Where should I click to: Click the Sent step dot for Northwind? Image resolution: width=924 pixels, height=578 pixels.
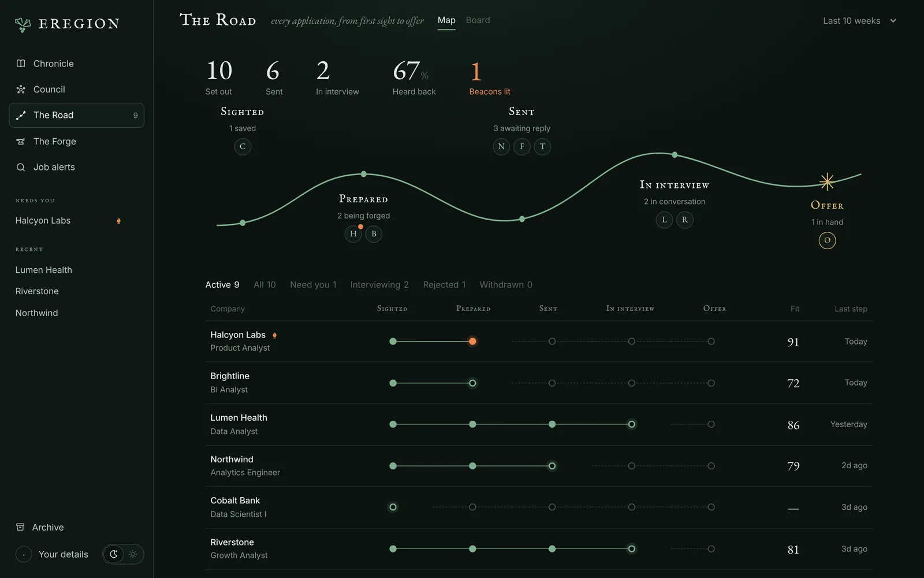552,466
